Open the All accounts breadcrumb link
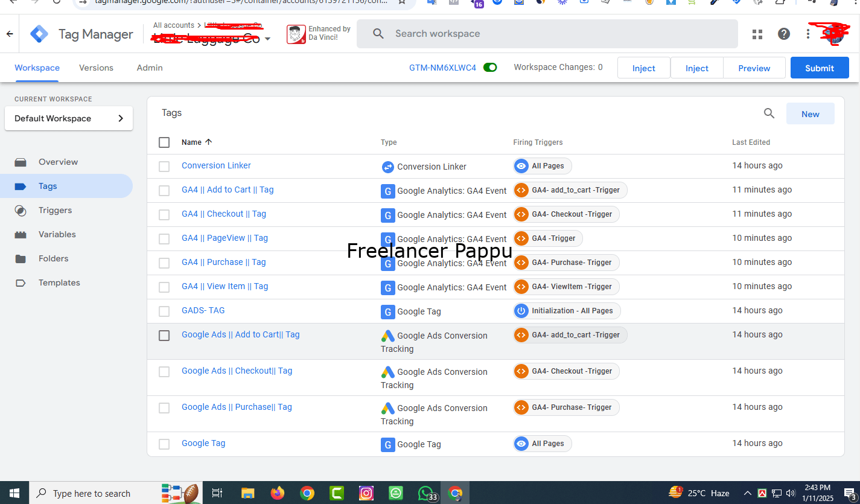 point(174,25)
